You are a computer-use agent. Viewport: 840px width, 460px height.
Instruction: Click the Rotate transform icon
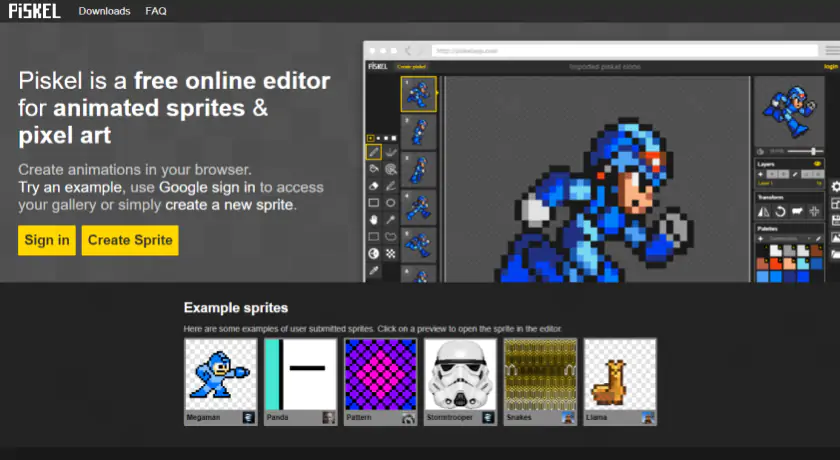(781, 211)
